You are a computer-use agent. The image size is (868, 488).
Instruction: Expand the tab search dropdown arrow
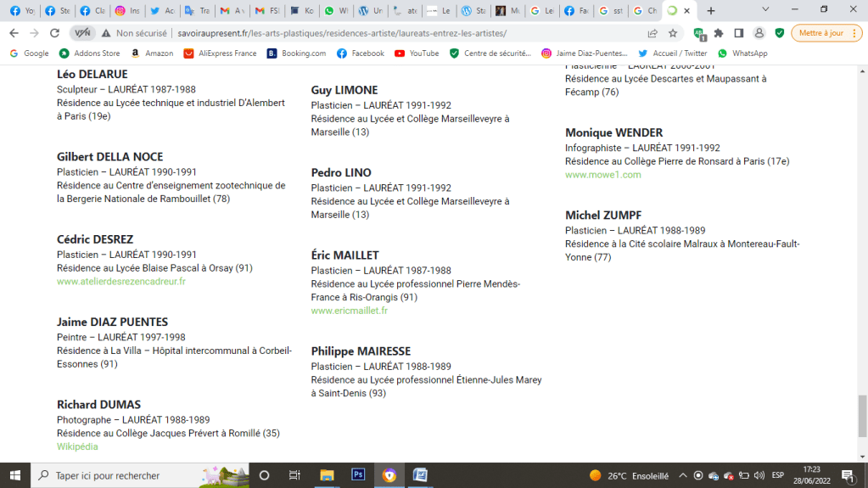click(766, 10)
